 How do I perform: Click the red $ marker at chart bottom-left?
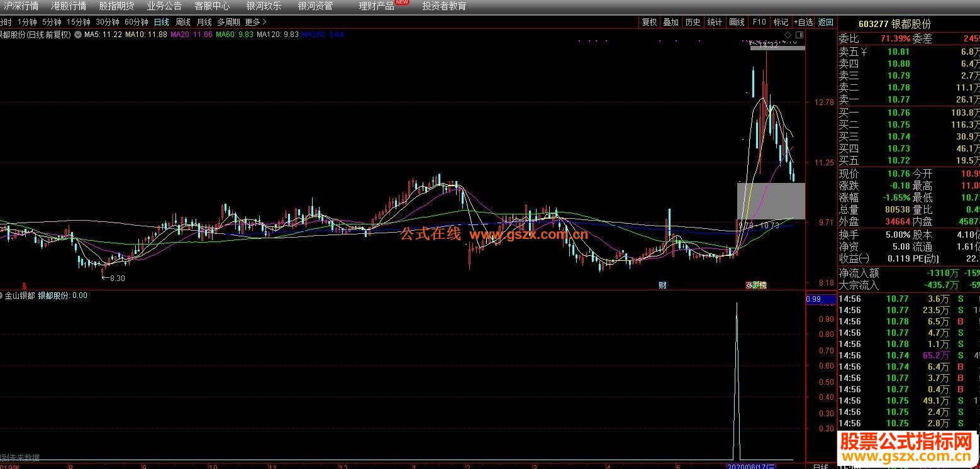[25, 285]
